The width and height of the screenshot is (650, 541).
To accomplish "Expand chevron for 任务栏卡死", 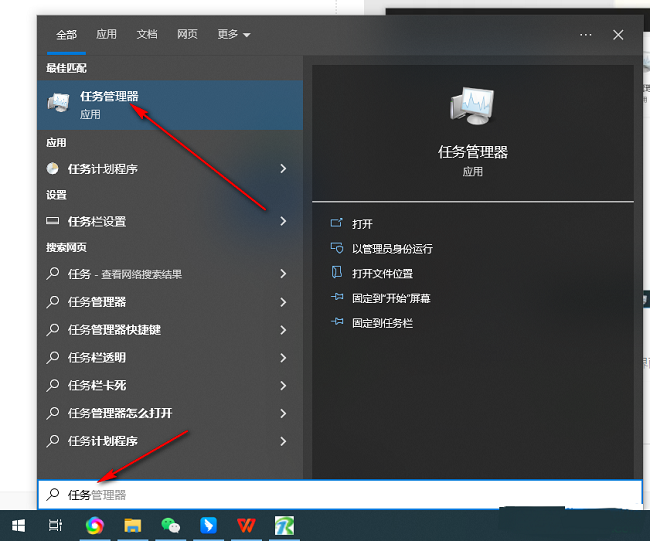I will coord(283,385).
